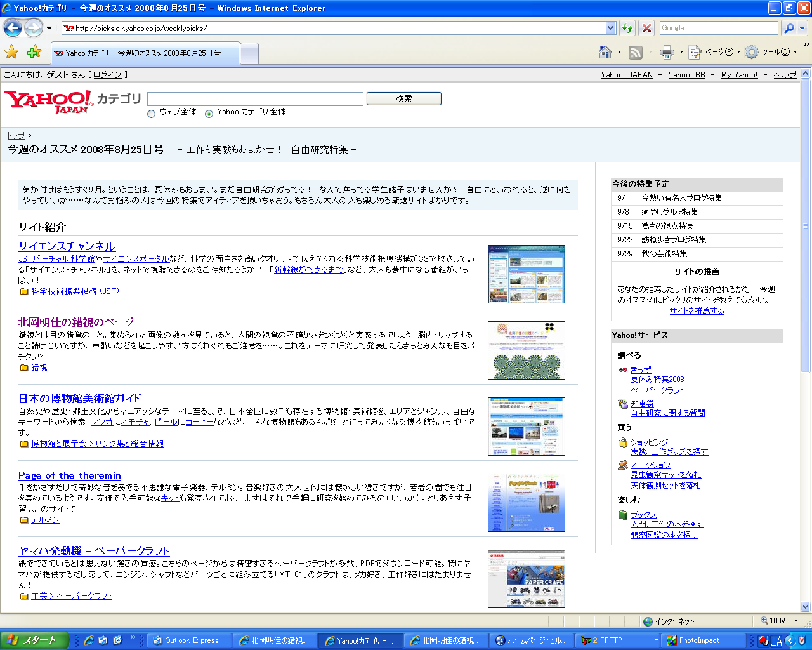The height and width of the screenshot is (650, 812).
Task: Go back with the browser Back button
Action: [x=13, y=28]
